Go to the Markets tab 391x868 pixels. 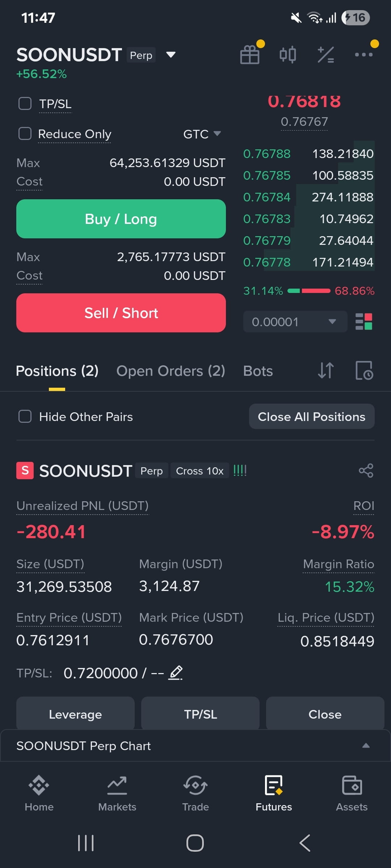[x=117, y=793]
